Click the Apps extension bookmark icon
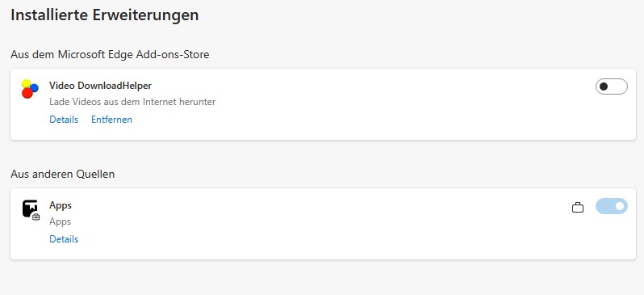 [x=30, y=209]
